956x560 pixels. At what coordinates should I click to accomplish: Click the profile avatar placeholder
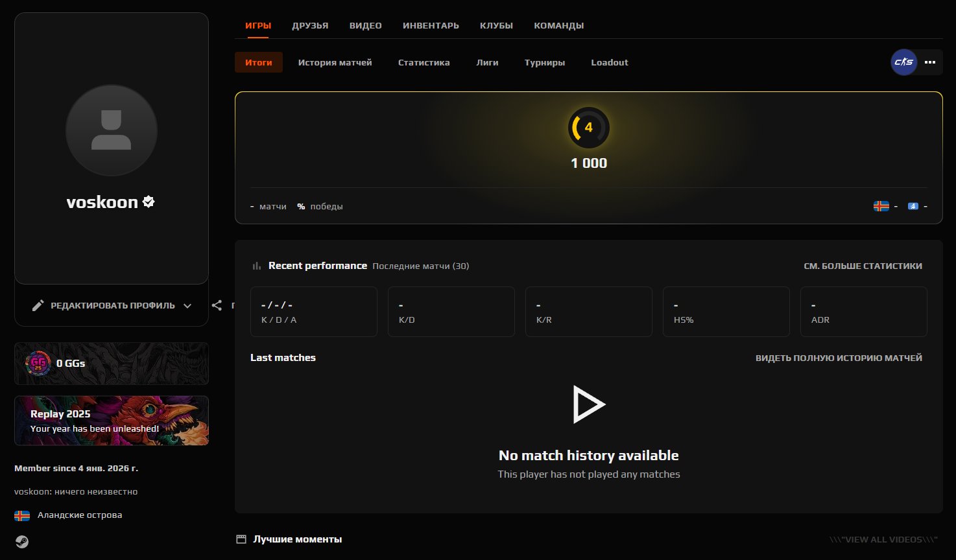click(112, 130)
